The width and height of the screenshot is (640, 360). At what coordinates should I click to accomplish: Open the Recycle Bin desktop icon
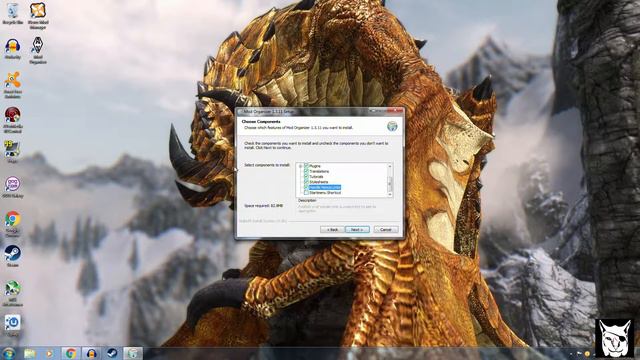[13, 13]
